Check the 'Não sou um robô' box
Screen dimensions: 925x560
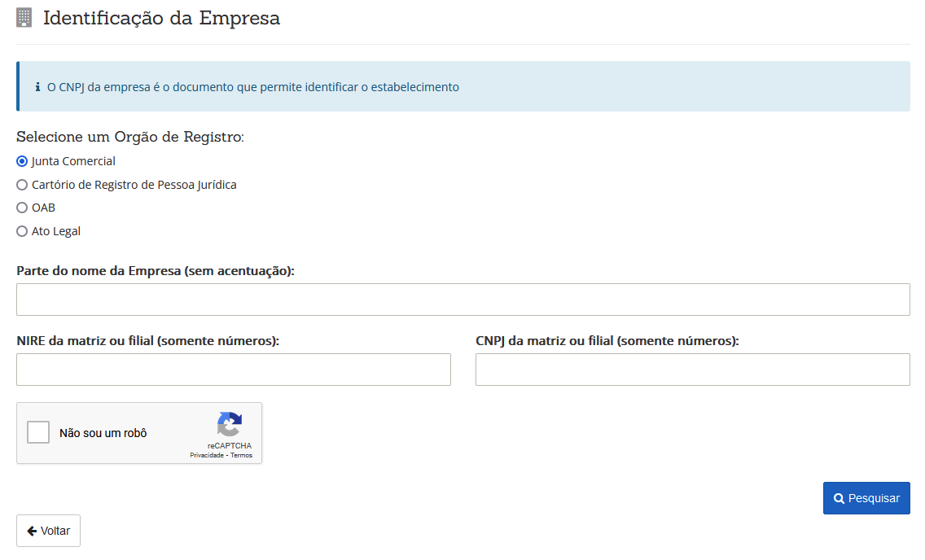tap(38, 432)
